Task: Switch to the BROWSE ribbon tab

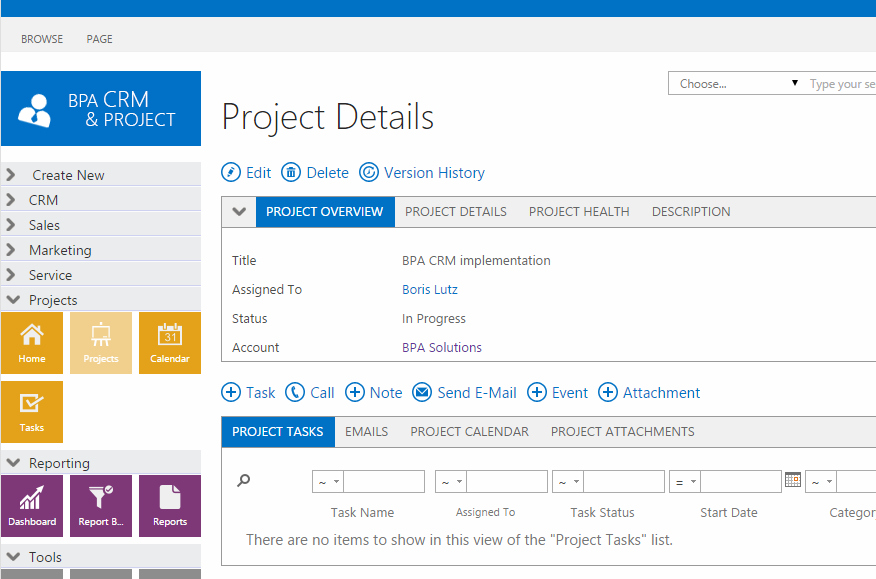Action: pos(42,39)
